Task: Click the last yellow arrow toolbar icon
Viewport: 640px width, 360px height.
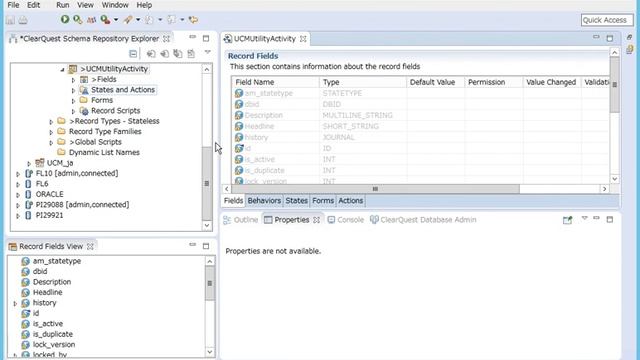Action: (x=193, y=20)
